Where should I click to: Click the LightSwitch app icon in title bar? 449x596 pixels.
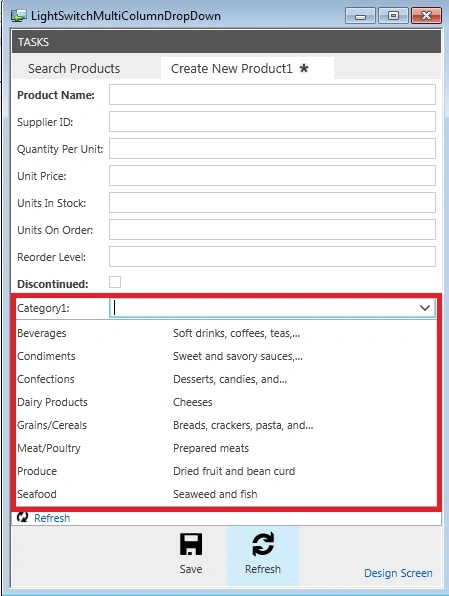[19, 16]
